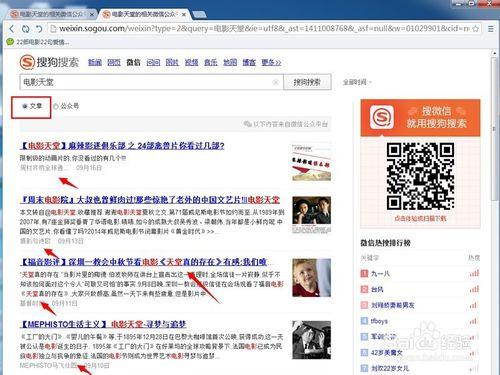Click the QR code image
Screen dimensions: 500x375
420,176
